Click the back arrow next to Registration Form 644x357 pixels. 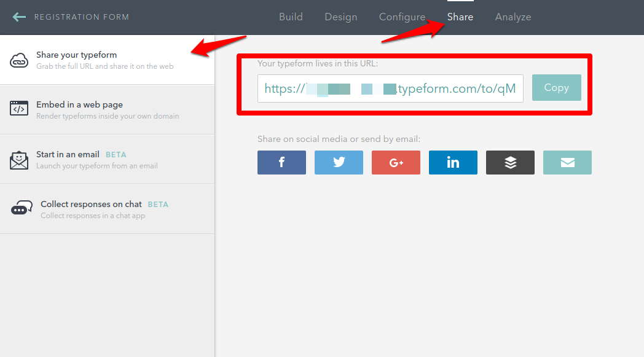(x=19, y=17)
